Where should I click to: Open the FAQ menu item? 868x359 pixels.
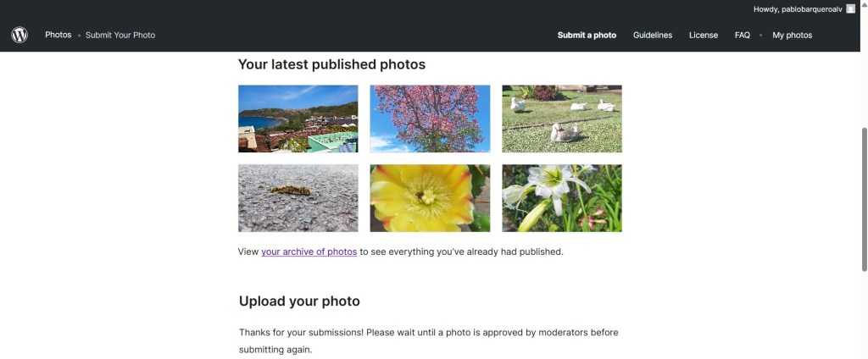click(x=743, y=35)
